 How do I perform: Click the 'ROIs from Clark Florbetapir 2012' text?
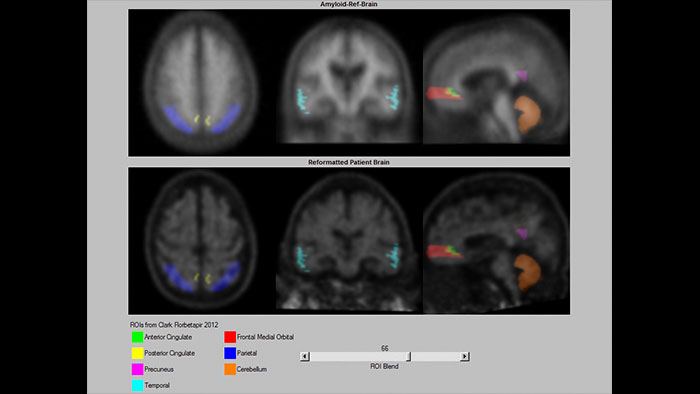pyautogui.click(x=174, y=325)
